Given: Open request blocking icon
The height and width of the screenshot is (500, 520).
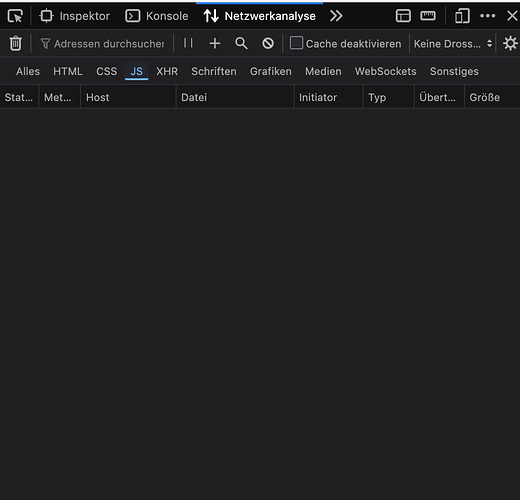Looking at the screenshot, I should pos(268,43).
